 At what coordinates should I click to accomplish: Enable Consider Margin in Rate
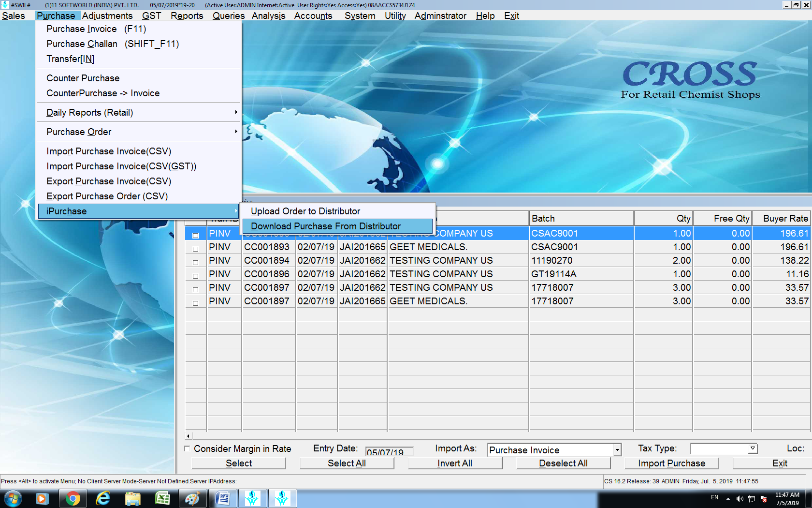pos(187,448)
